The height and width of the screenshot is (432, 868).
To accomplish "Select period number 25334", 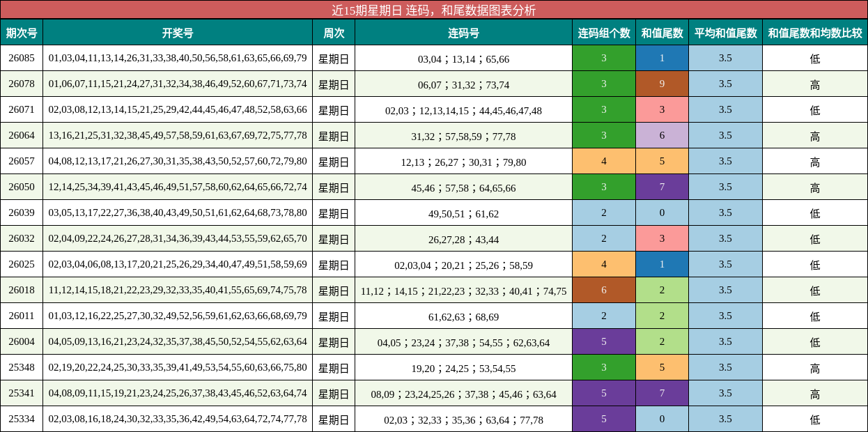I will point(22,419).
